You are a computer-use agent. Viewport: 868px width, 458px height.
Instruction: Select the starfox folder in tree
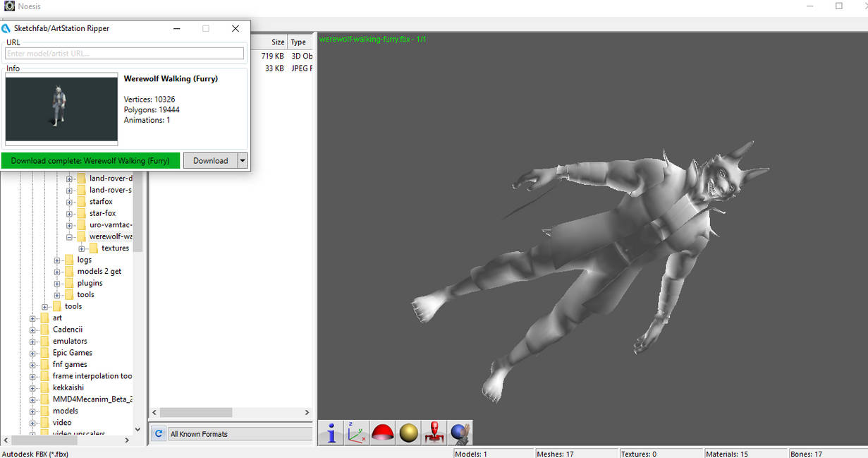tap(101, 202)
